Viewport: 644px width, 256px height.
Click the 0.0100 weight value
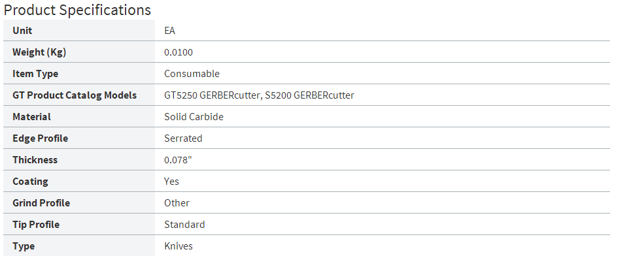pyautogui.click(x=178, y=52)
